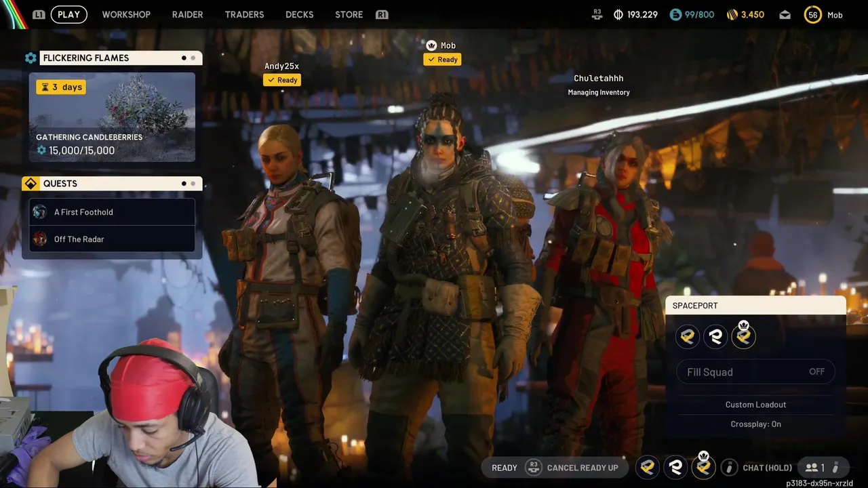Open the PLAY tab
The width and height of the screenshot is (868, 488).
68,14
